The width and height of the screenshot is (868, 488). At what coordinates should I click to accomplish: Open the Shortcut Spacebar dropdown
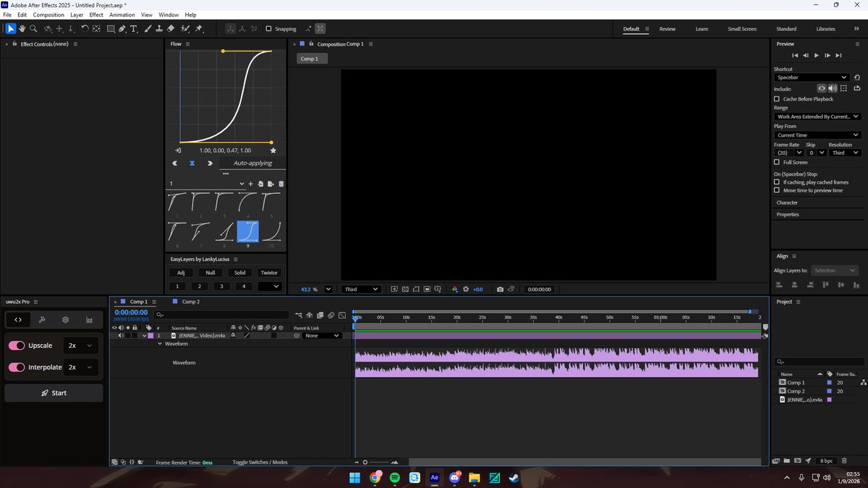[x=811, y=77]
